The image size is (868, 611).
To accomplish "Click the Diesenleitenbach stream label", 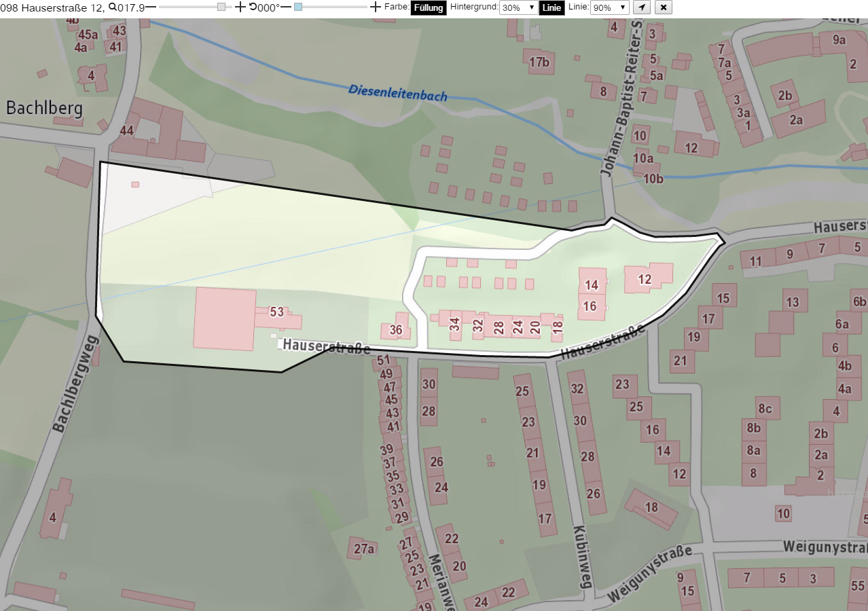I will [398, 92].
